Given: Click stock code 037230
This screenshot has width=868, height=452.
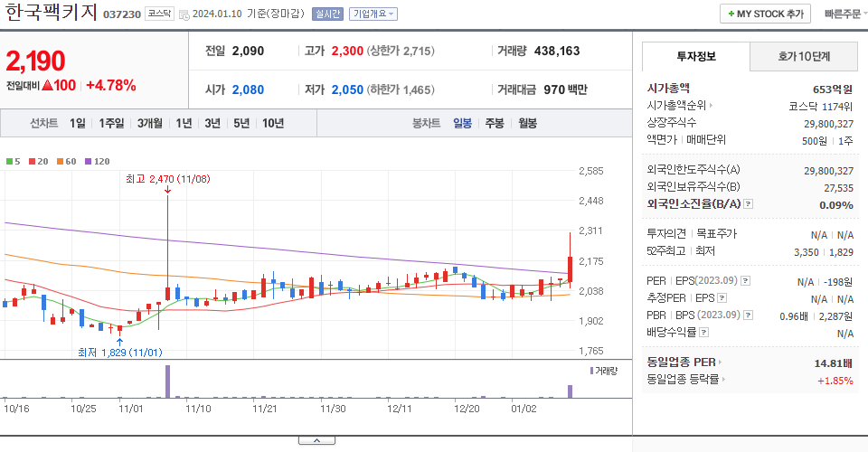Looking at the screenshot, I should pos(122,14).
